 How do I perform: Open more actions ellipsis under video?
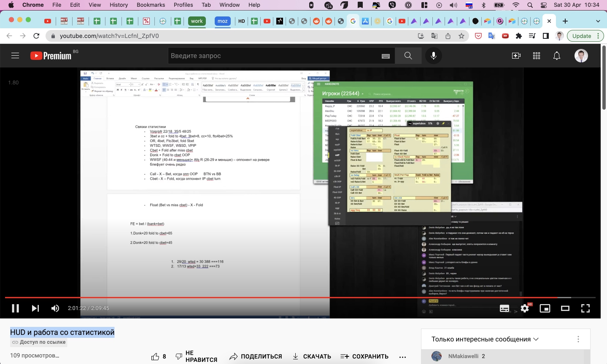click(402, 356)
